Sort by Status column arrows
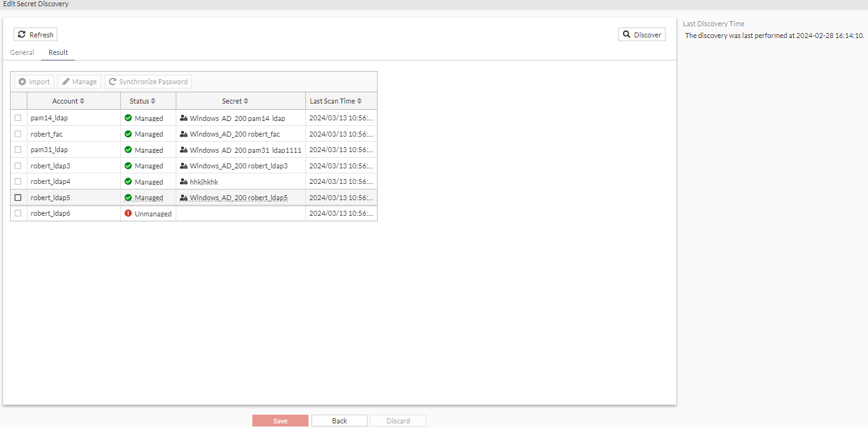Screen dimensions: 868x429 [x=153, y=101]
